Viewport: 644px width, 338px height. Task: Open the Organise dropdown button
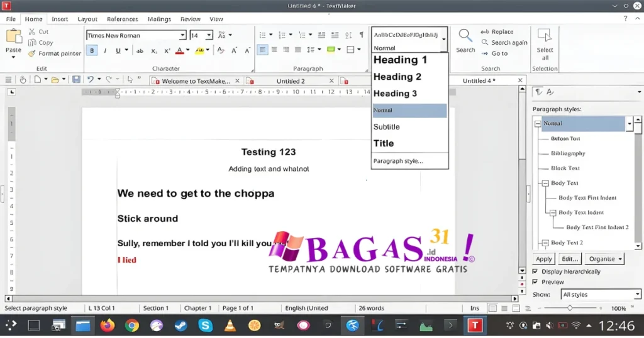604,259
